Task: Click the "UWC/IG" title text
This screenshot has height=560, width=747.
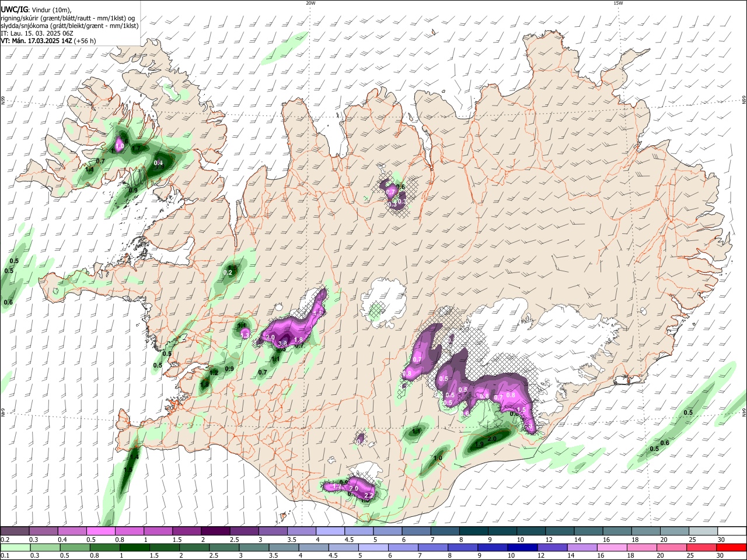Action: [x=13, y=9]
